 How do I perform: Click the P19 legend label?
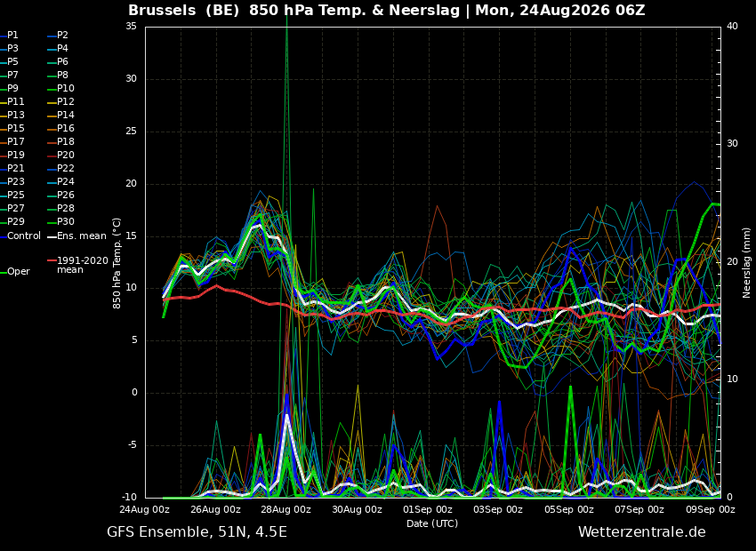(x=15, y=156)
